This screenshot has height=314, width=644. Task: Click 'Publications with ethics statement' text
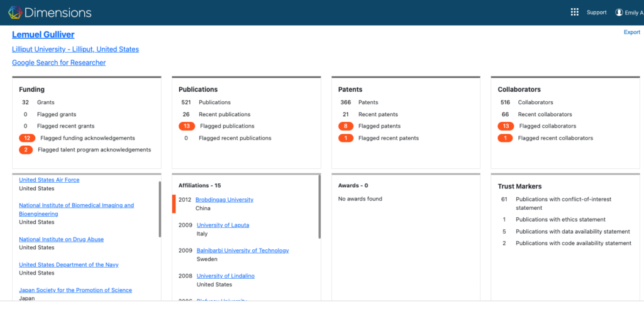click(x=560, y=220)
